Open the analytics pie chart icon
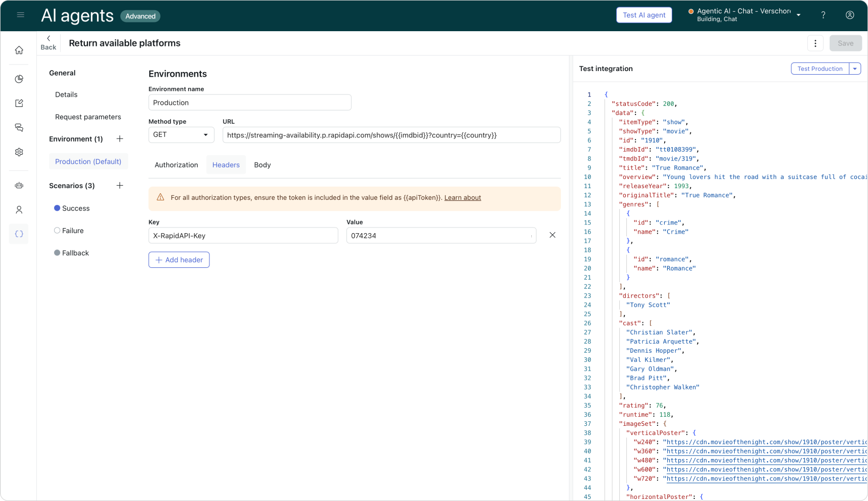This screenshot has height=501, width=868. [x=19, y=79]
